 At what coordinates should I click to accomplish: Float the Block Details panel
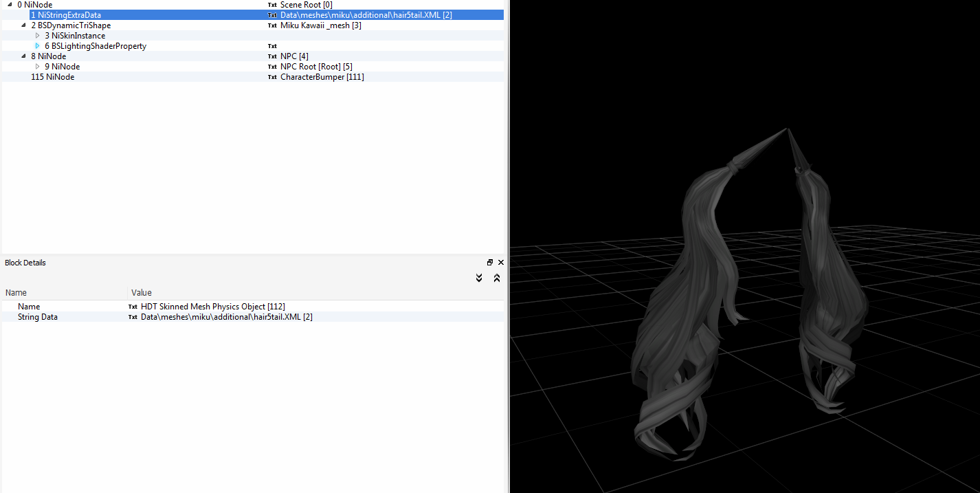[490, 263]
